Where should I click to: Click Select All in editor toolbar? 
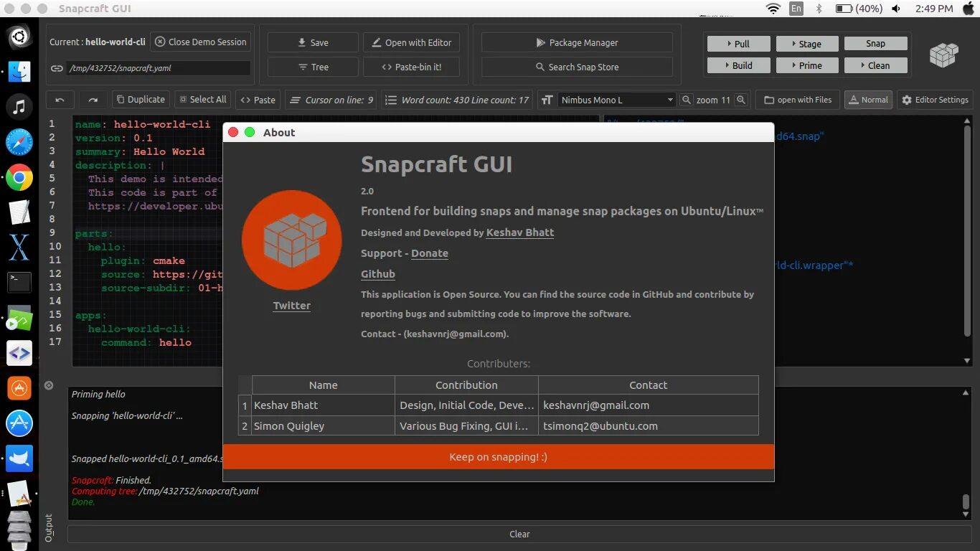coord(202,100)
